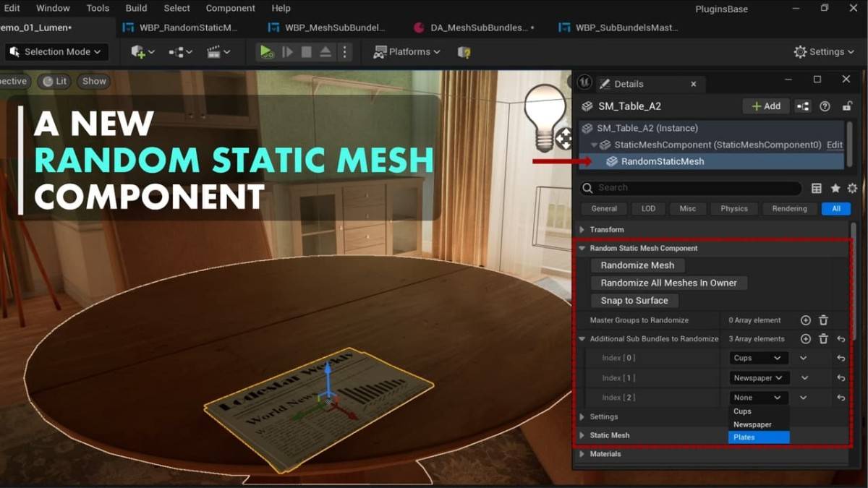Open the Build menu
Viewport: 868px width, 488px height.
tap(136, 8)
